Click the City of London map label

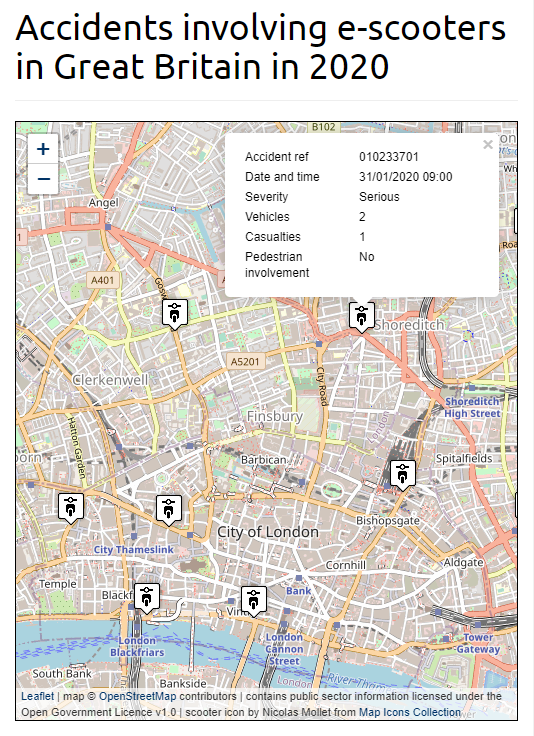coord(267,532)
